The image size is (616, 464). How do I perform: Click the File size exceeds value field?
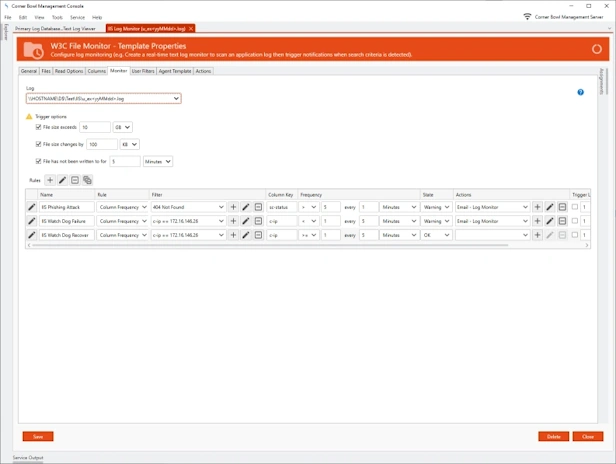[x=94, y=128]
